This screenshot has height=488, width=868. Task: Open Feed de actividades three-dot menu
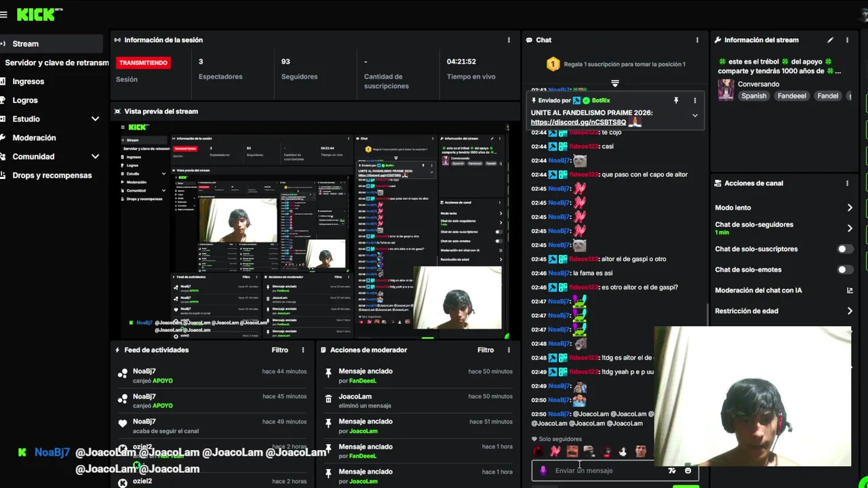click(303, 350)
